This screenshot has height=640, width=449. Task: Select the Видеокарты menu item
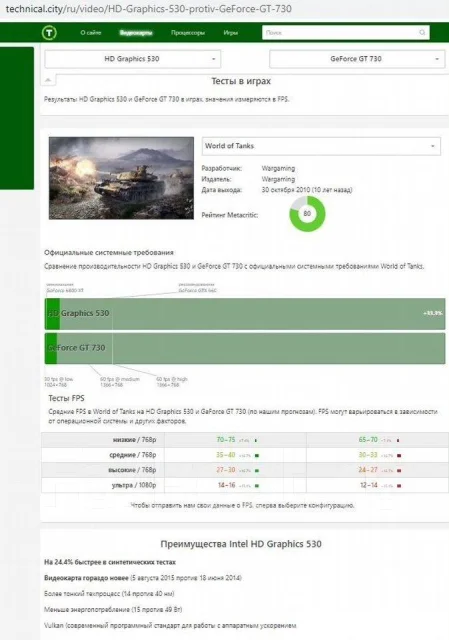(136, 33)
